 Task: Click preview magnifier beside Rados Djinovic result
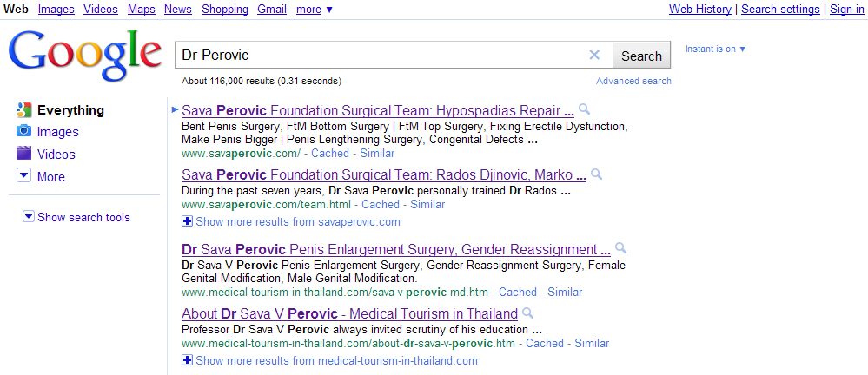(x=597, y=175)
